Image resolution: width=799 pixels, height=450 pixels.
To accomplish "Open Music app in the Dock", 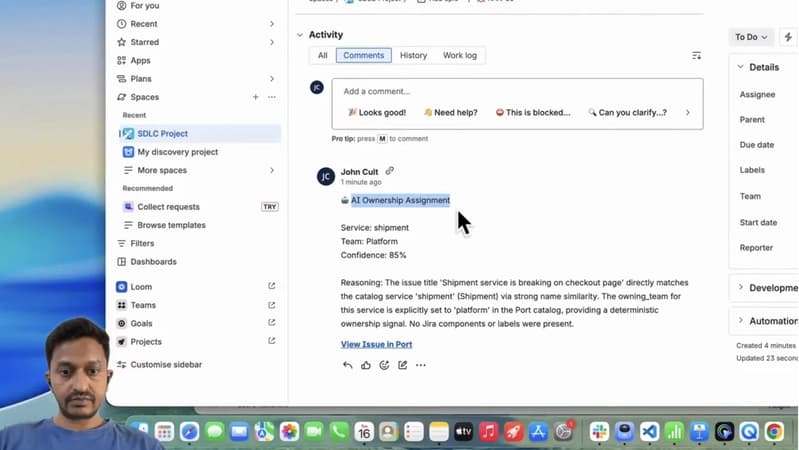I will 488,432.
